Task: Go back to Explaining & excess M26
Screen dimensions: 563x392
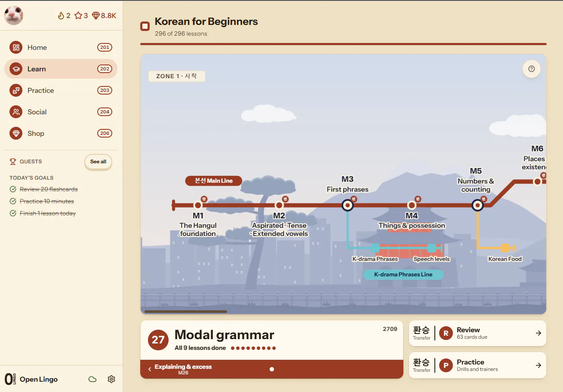Action: 180,369
